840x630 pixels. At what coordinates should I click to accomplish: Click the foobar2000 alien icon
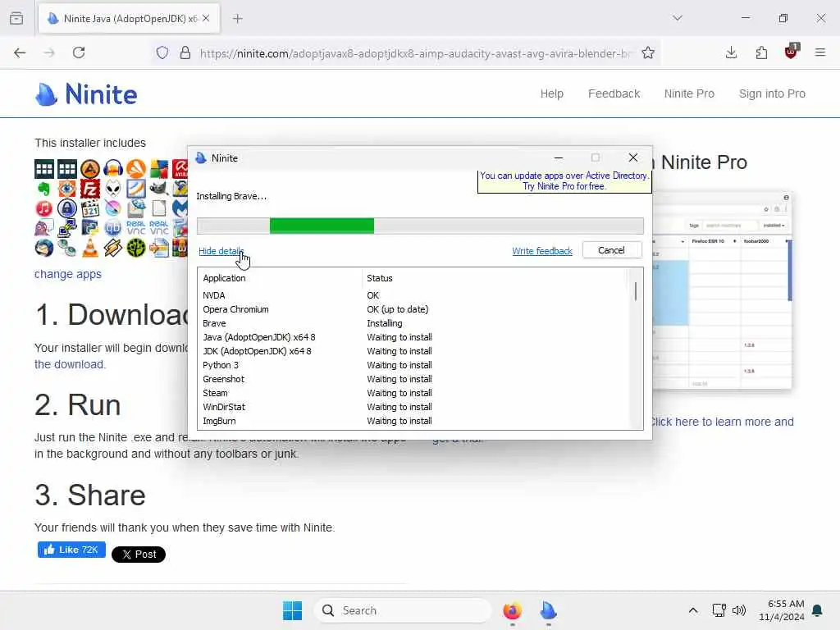click(x=113, y=189)
